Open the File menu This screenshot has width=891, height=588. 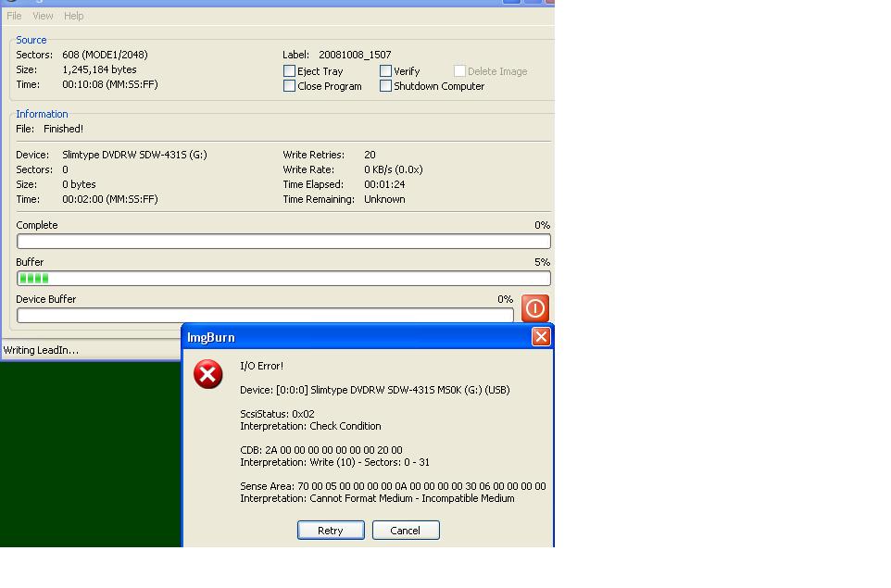pyautogui.click(x=14, y=16)
